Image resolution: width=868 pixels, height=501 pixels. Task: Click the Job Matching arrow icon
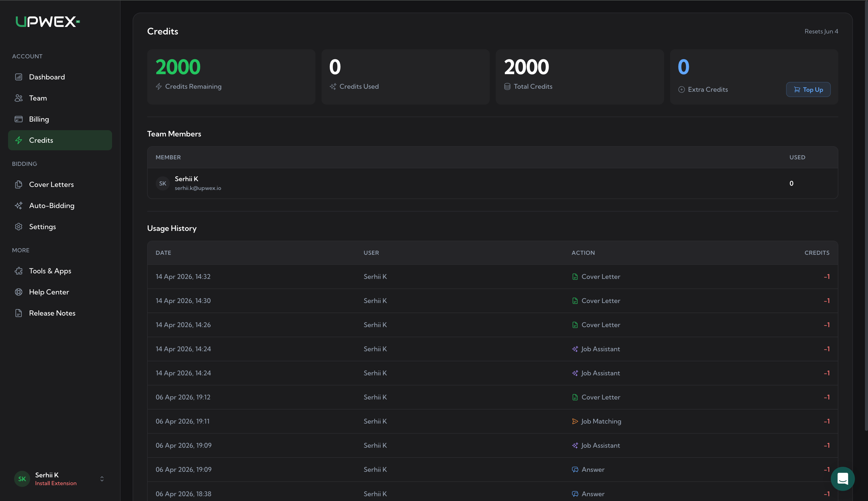click(575, 421)
